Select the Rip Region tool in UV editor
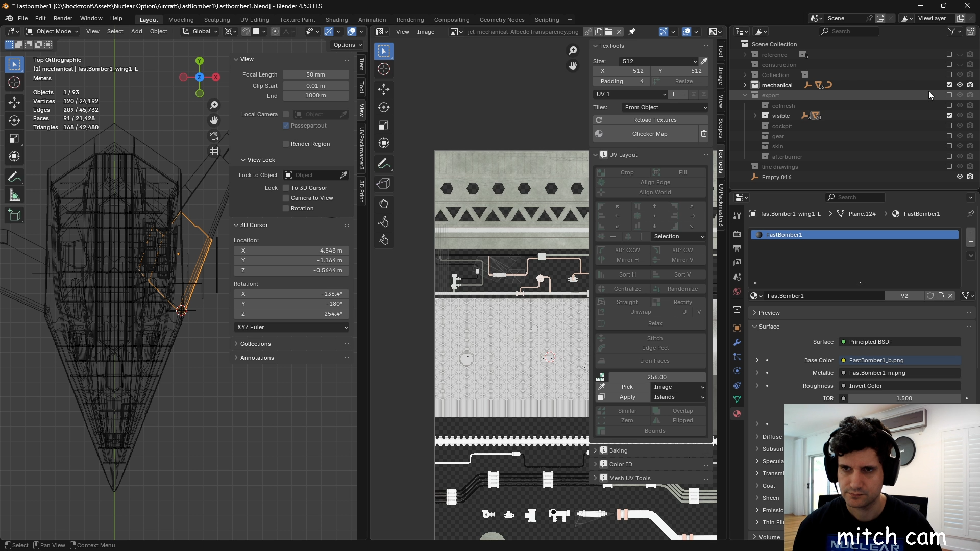This screenshot has height=551, width=980. (x=384, y=183)
